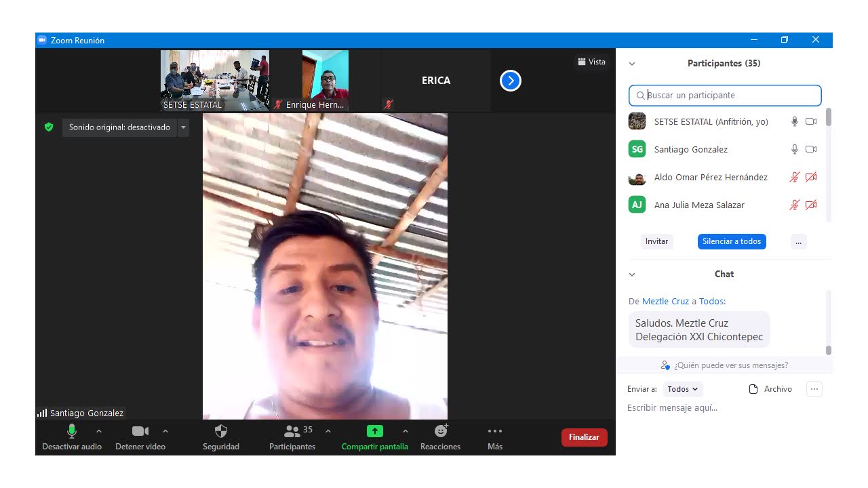Attach file with Archivo button
Screen dimensions: 868x488
coord(770,389)
